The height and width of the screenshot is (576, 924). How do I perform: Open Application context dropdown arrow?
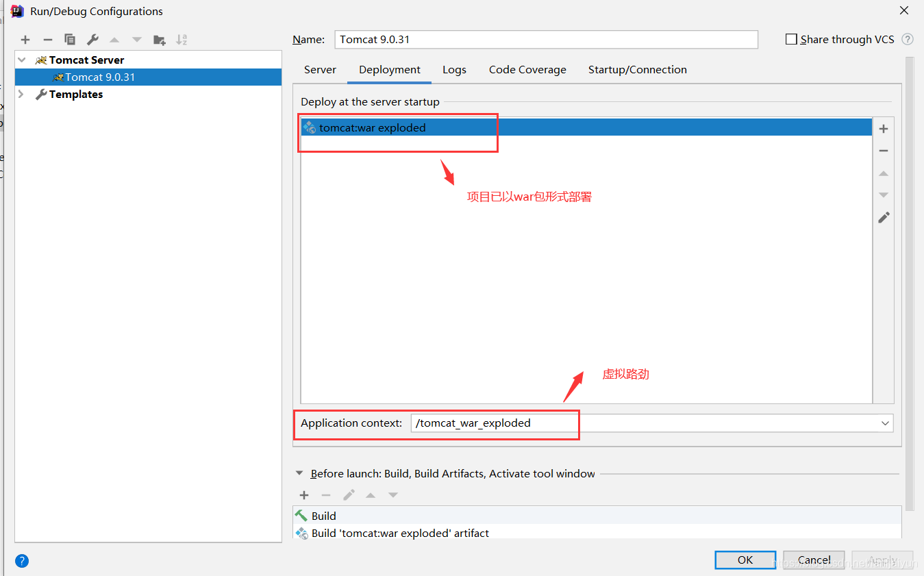point(885,423)
